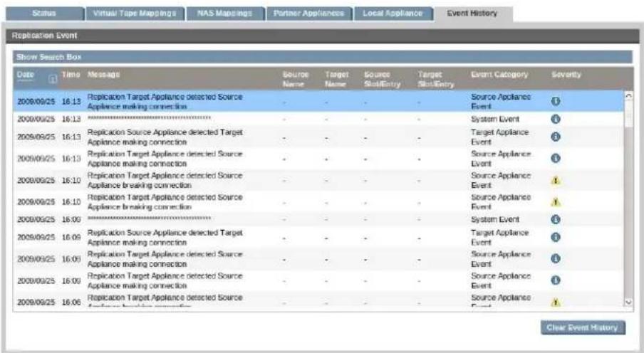Click the warning icon in the 16:06 row
644x353 pixels.
(555, 302)
